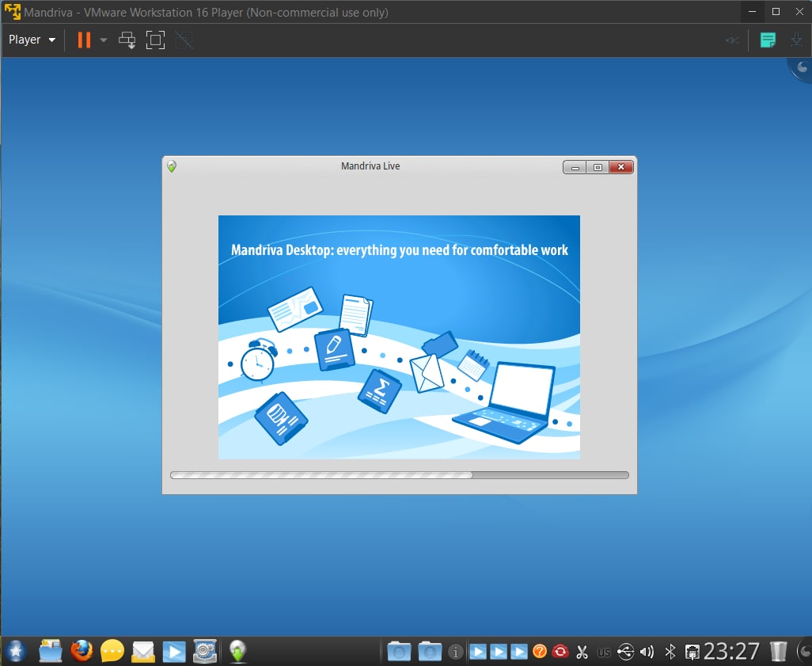
Task: Open the USB device notifier icon
Action: (x=625, y=652)
